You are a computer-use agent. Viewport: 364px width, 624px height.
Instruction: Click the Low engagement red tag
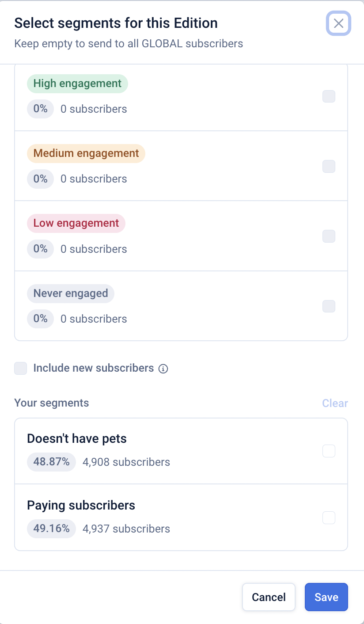(x=76, y=223)
